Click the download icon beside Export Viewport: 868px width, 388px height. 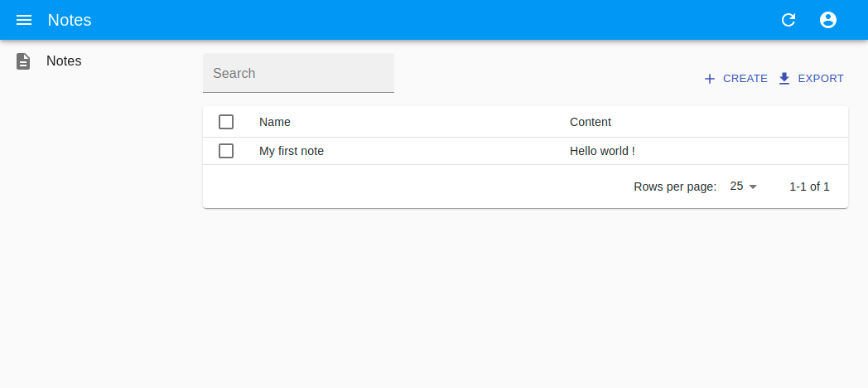click(x=784, y=79)
